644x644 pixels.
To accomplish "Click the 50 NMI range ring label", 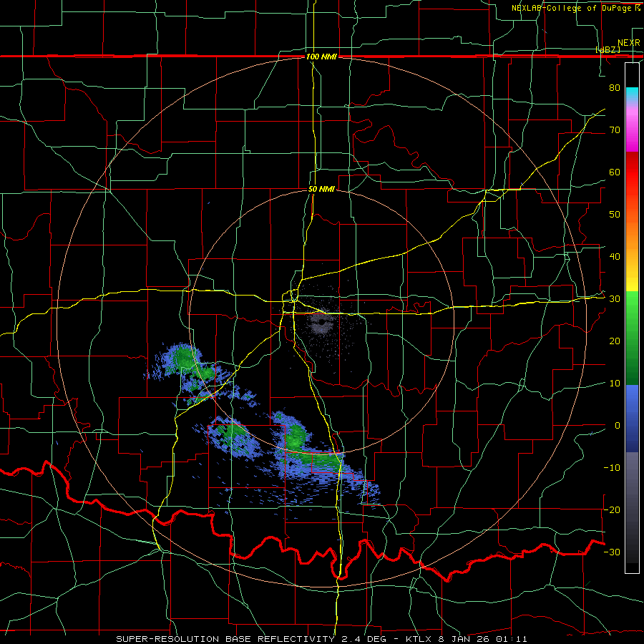I will [x=321, y=190].
